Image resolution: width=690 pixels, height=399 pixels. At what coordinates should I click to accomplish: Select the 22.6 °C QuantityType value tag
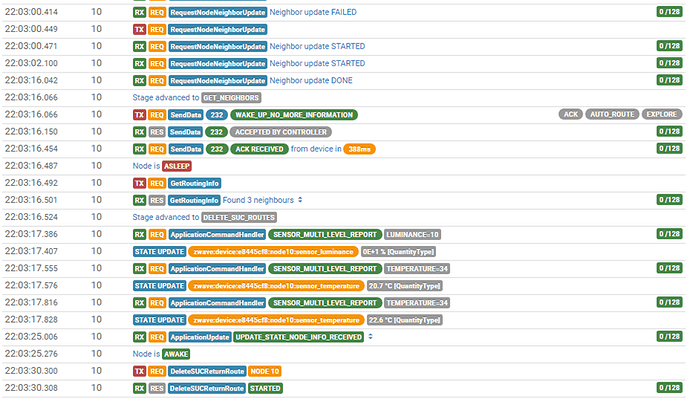click(404, 320)
